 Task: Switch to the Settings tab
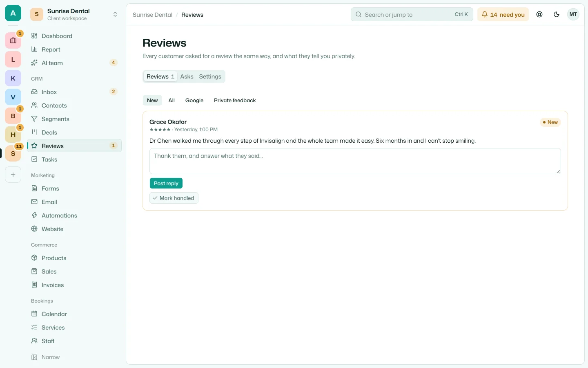pos(210,76)
